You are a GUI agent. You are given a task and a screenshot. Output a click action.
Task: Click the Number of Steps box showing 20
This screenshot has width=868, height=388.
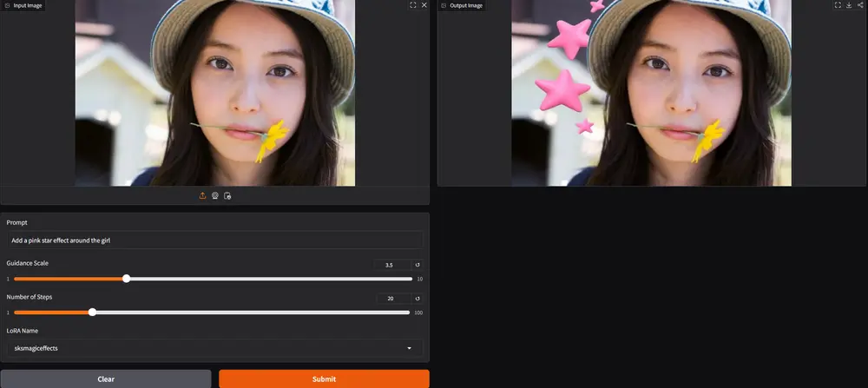393,299
